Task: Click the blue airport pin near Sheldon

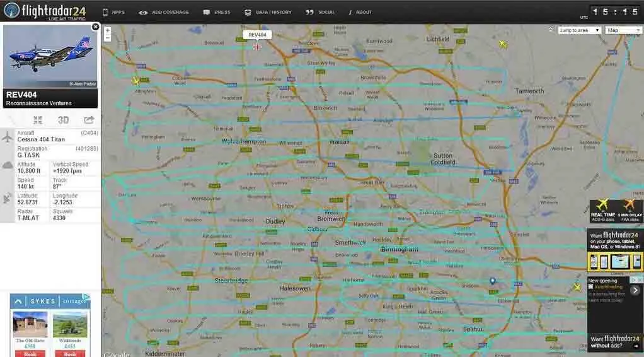Action: (x=492, y=282)
